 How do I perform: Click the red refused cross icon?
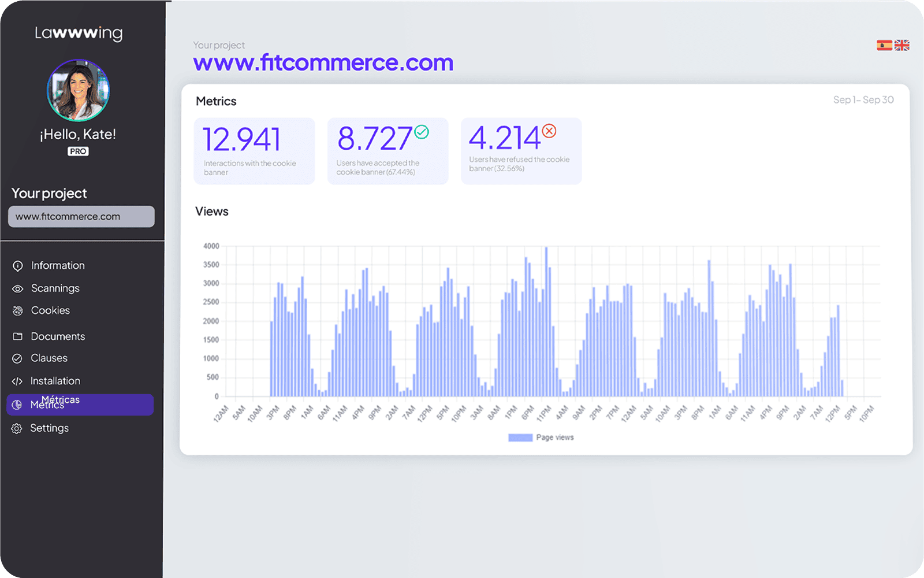coord(549,131)
